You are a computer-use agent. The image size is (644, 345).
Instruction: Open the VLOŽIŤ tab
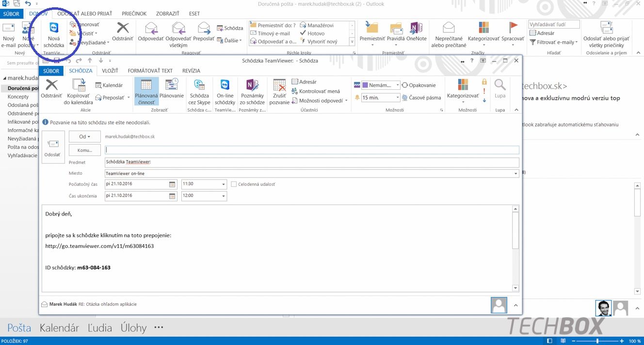pos(110,71)
